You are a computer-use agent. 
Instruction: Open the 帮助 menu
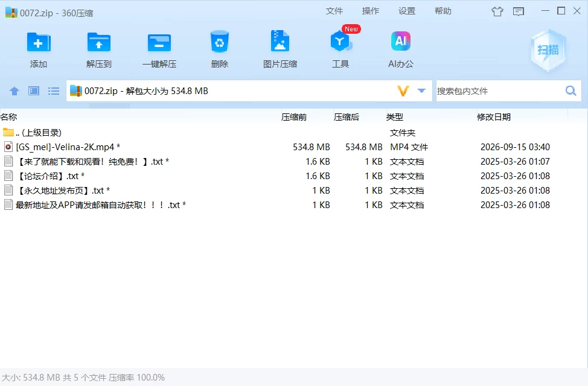(x=443, y=11)
